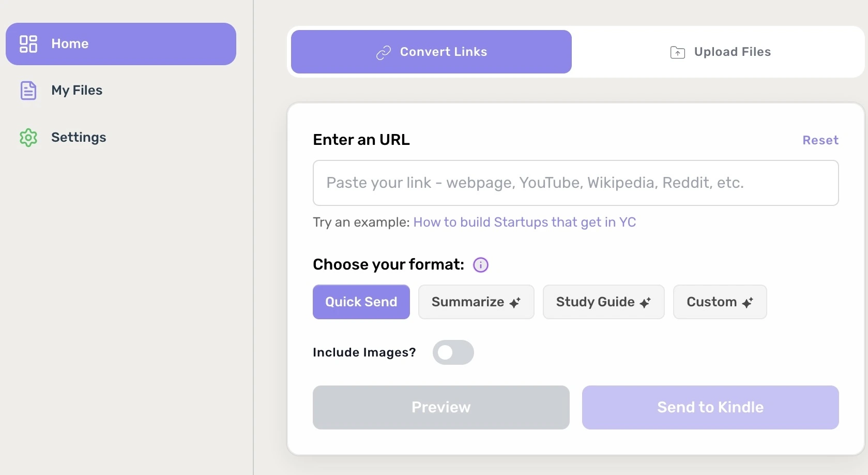This screenshot has width=868, height=475.
Task: Click the sparkle icon on Study Guide
Action: click(645, 303)
